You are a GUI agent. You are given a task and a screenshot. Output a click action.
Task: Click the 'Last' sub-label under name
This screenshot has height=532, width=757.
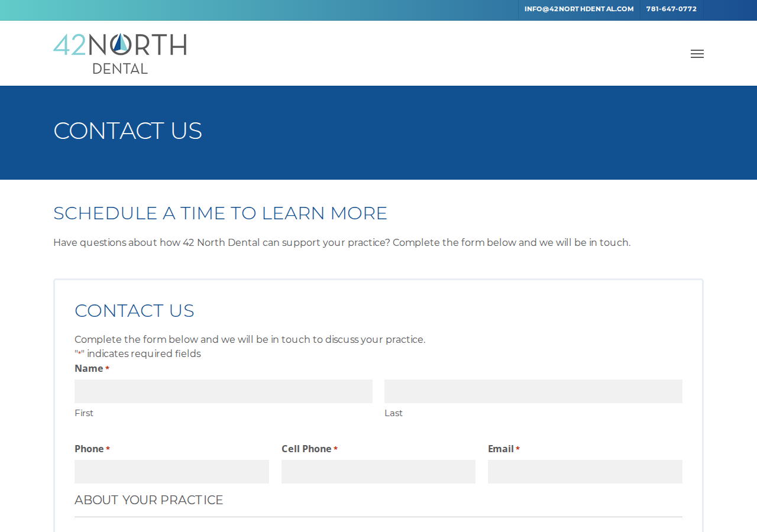393,413
